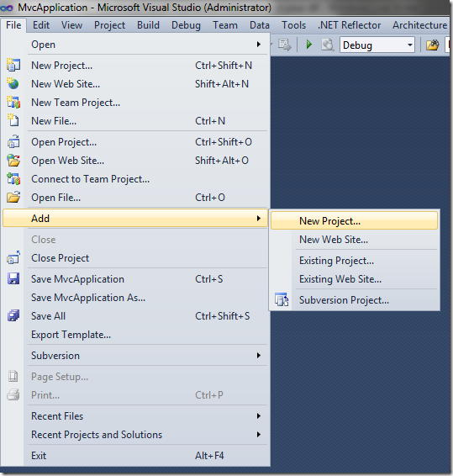Click the Open Web Site folder icon
This screenshot has width=453, height=476.
13,161
